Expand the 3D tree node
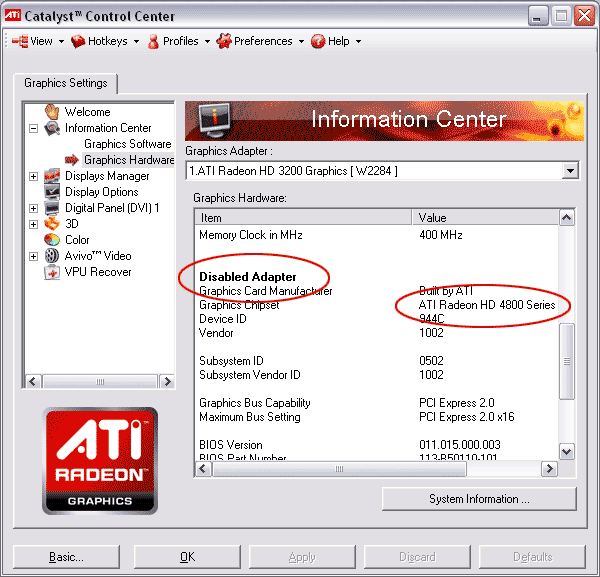 tap(34, 224)
